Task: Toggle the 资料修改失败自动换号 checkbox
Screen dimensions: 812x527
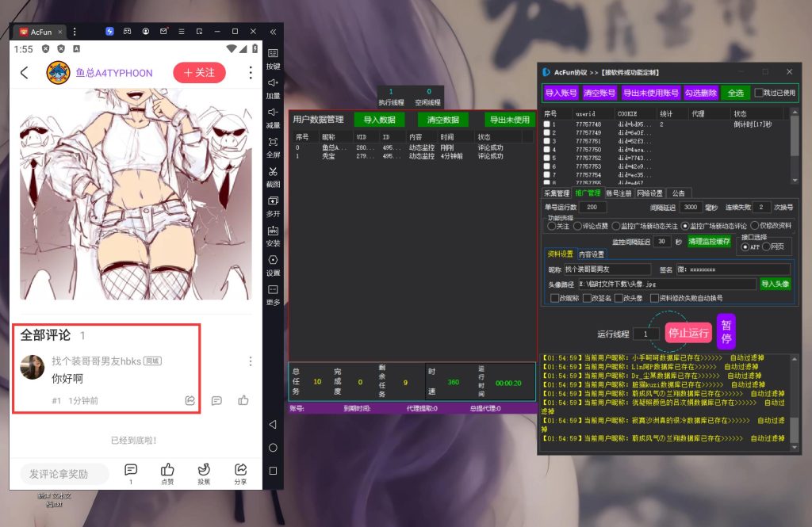Action: tap(654, 298)
